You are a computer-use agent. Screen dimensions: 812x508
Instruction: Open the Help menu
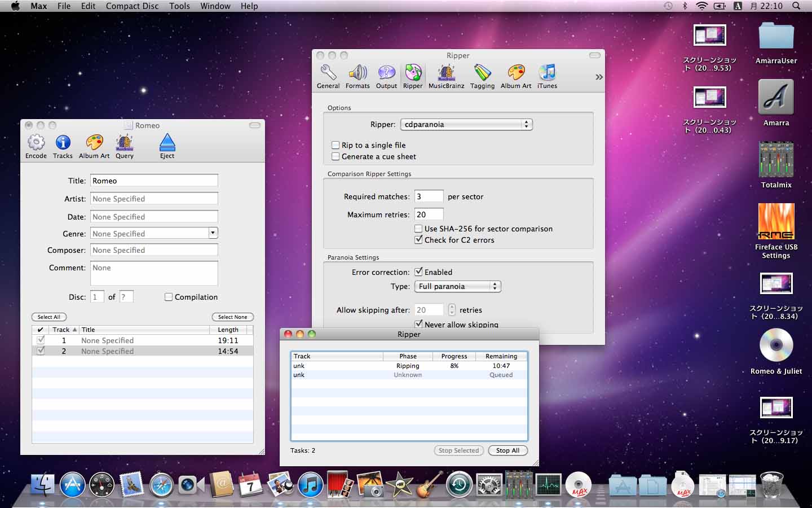click(249, 6)
